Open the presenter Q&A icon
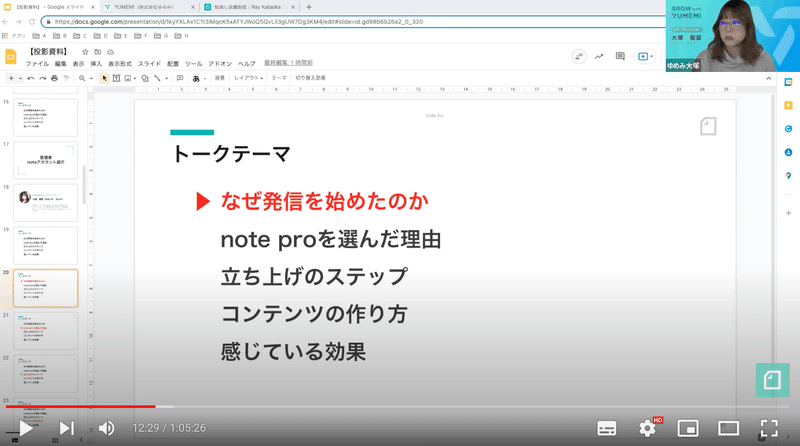 (x=579, y=57)
